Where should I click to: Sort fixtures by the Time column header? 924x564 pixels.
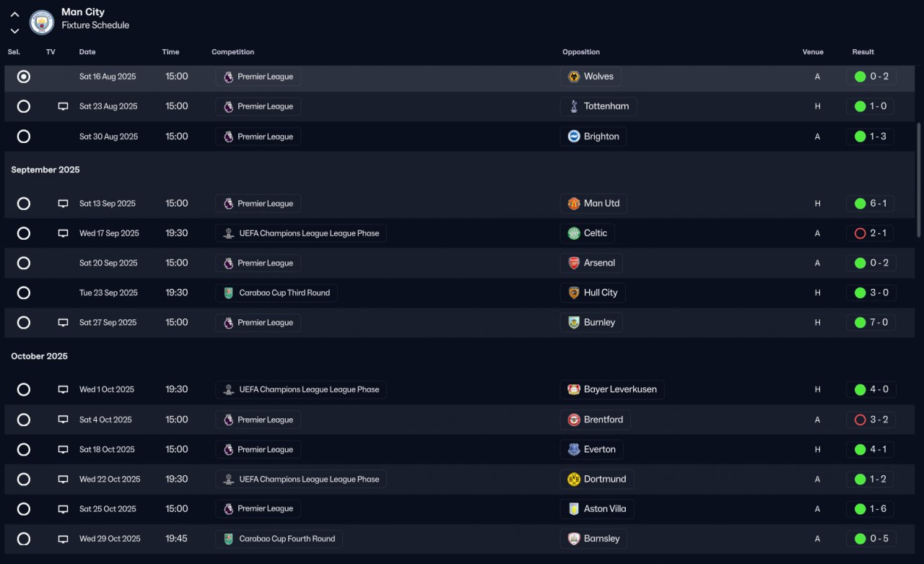[170, 52]
